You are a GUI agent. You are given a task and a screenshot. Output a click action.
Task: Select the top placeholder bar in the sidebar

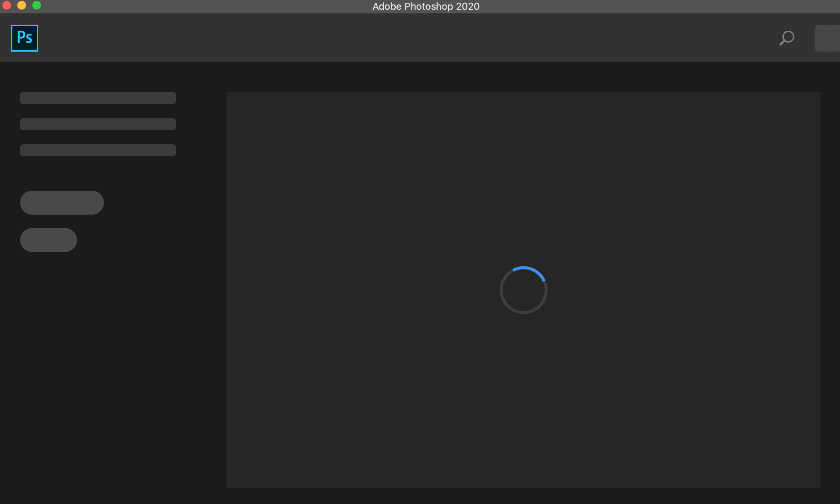pyautogui.click(x=98, y=98)
